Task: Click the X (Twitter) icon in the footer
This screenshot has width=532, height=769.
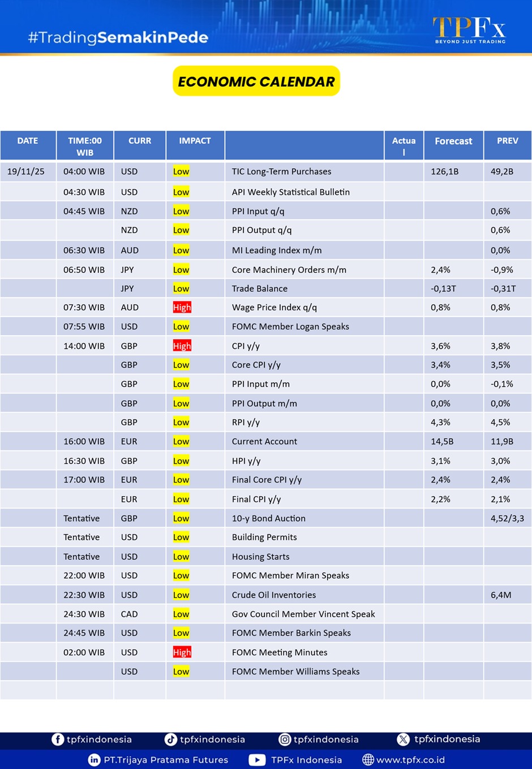Action: tap(403, 740)
